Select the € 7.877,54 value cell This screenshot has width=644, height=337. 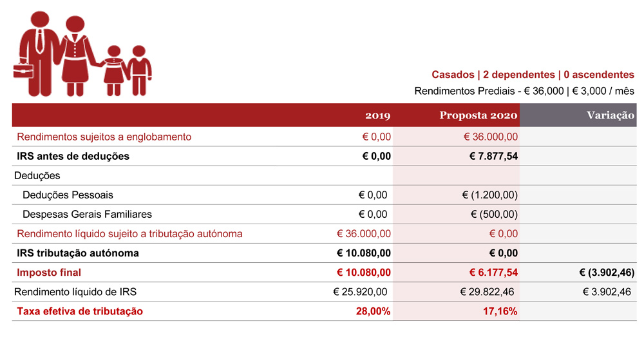(x=494, y=156)
